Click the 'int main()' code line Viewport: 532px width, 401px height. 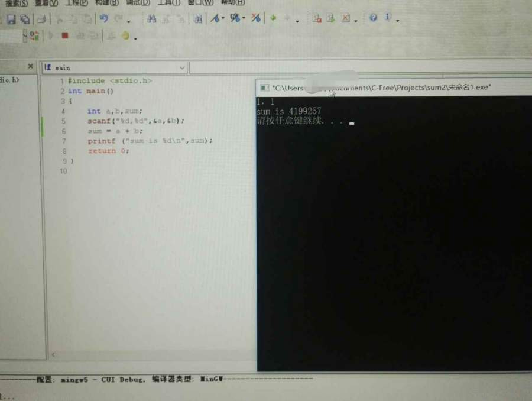pyautogui.click(x=90, y=91)
